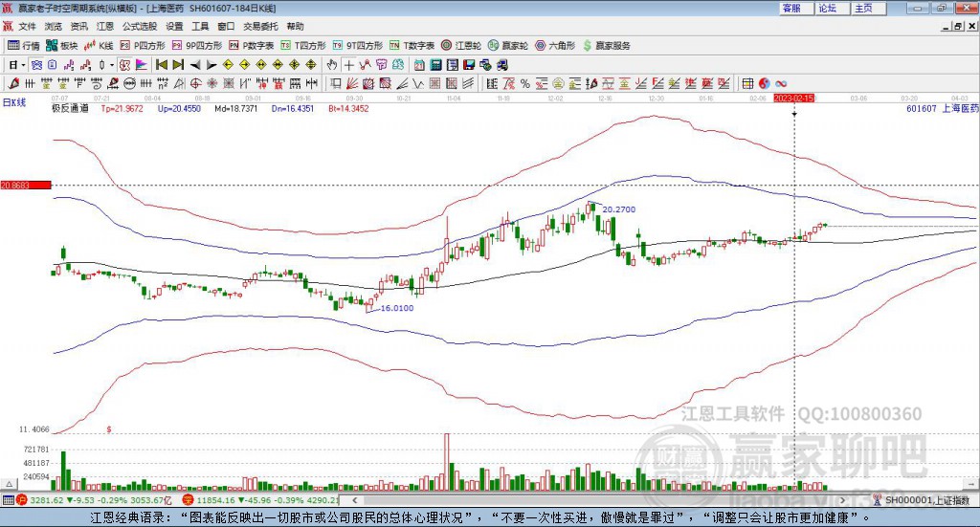Click the infinity symbol toolbar icon
This screenshot has height=527, width=980.
point(781,83)
